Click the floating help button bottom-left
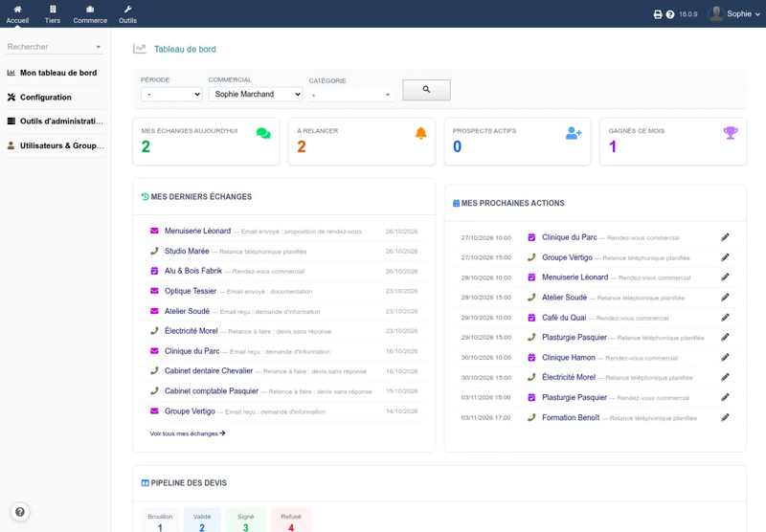 point(20,512)
